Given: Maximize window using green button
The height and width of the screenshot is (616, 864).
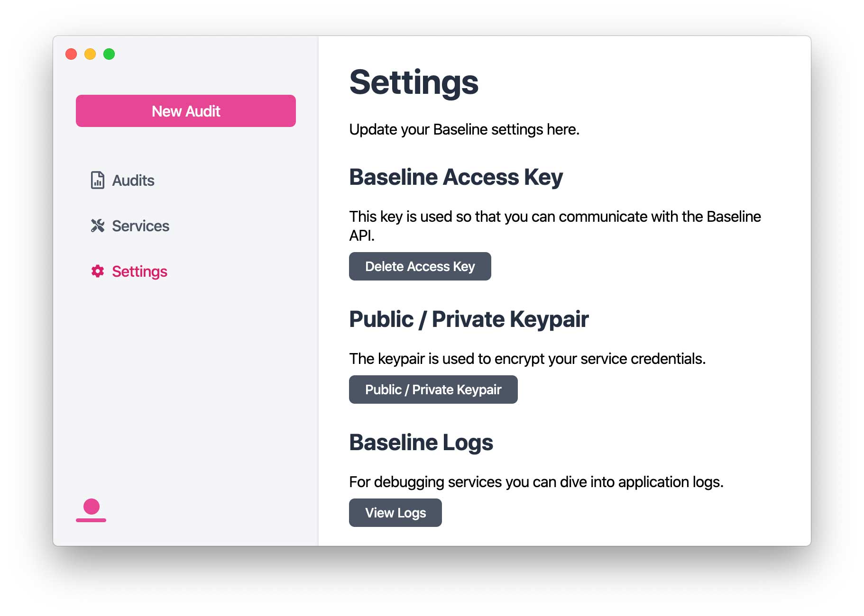Looking at the screenshot, I should click(109, 54).
